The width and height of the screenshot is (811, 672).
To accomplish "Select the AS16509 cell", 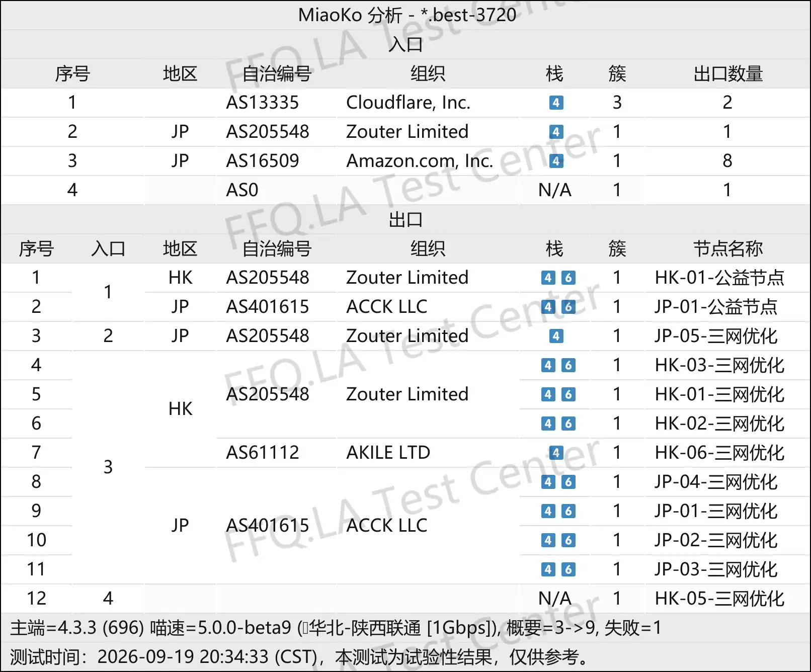I will (263, 161).
